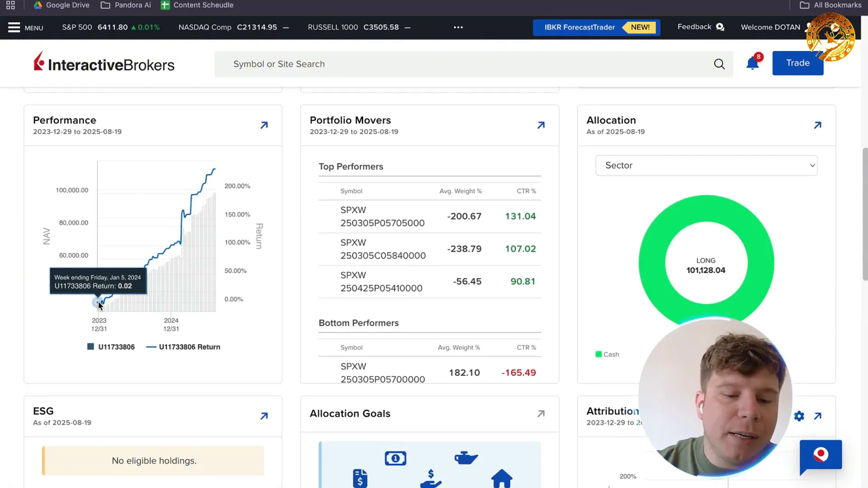Open Welcome DOTAN account menu
Image resolution: width=868 pixels, height=488 pixels.
click(x=770, y=28)
